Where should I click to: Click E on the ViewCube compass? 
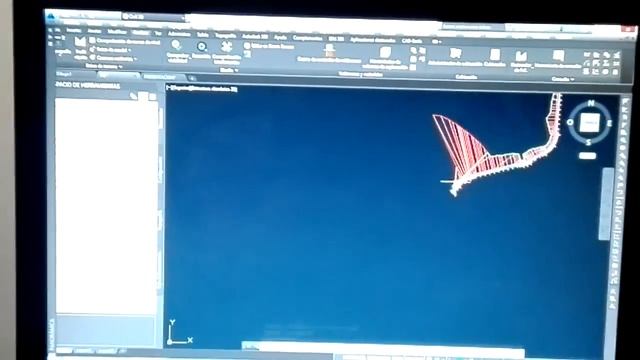click(609, 124)
